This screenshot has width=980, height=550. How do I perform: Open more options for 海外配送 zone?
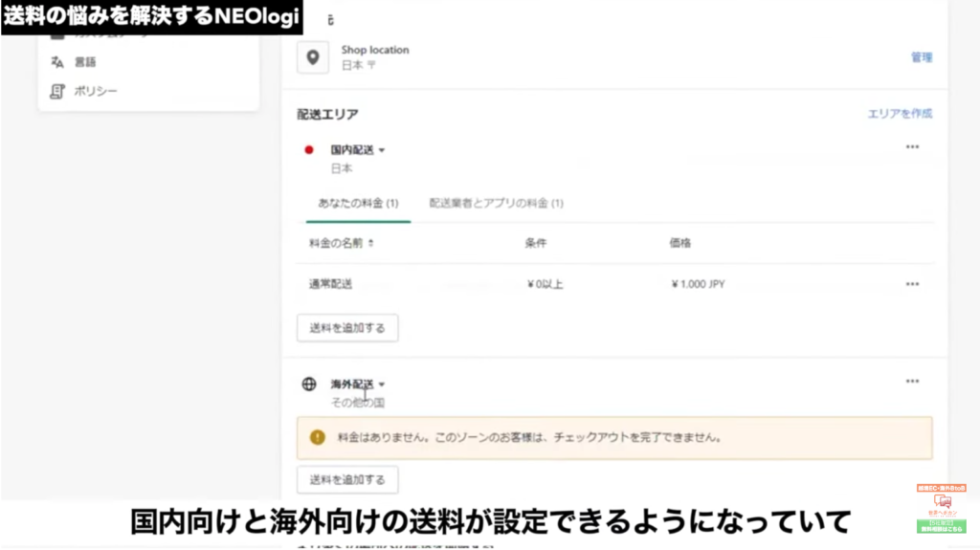[912, 381]
